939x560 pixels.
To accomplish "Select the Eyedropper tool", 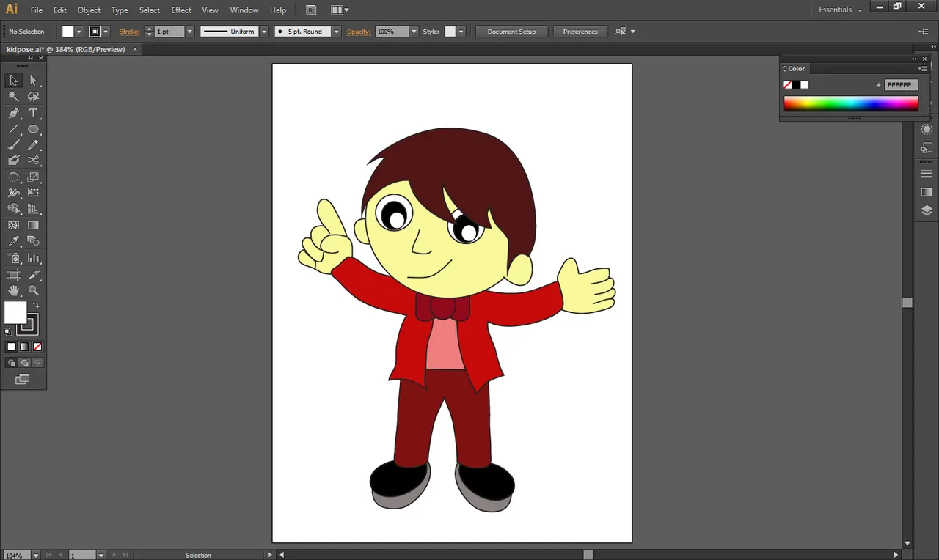I will [13, 240].
